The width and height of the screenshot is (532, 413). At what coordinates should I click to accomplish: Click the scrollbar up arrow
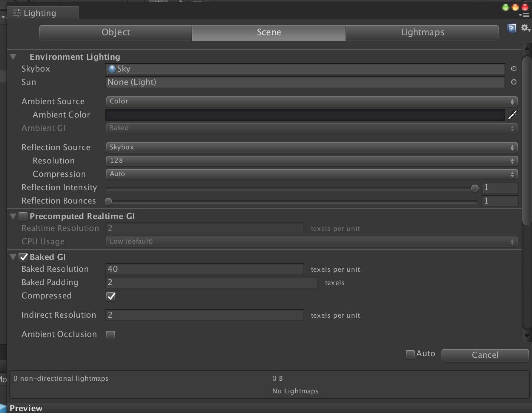pos(527,49)
